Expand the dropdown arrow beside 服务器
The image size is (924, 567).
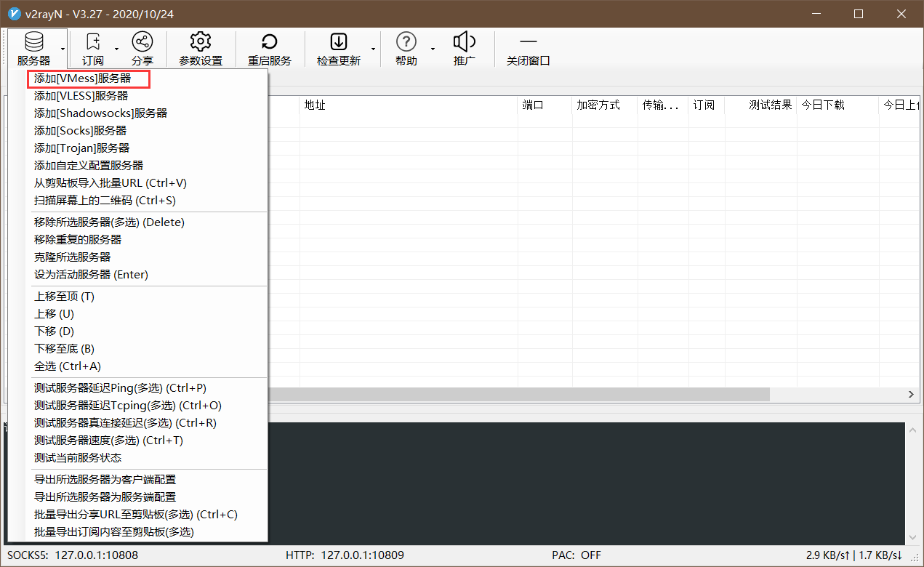coord(63,49)
